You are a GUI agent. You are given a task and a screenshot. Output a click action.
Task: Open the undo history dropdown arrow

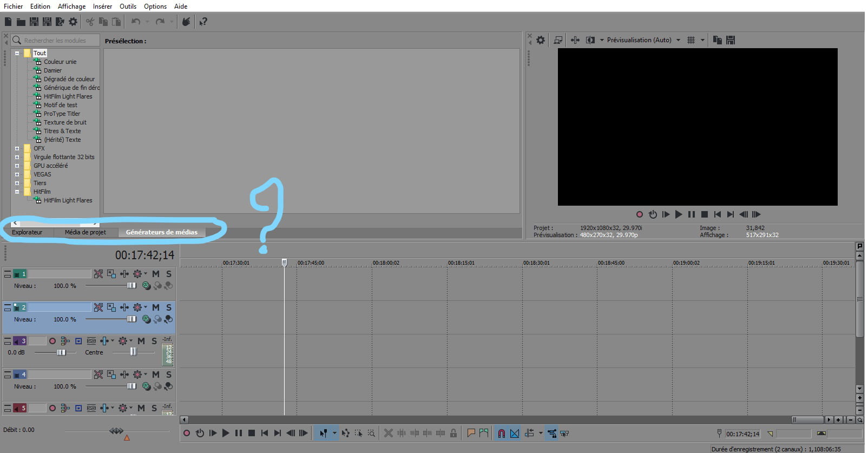pos(147,22)
